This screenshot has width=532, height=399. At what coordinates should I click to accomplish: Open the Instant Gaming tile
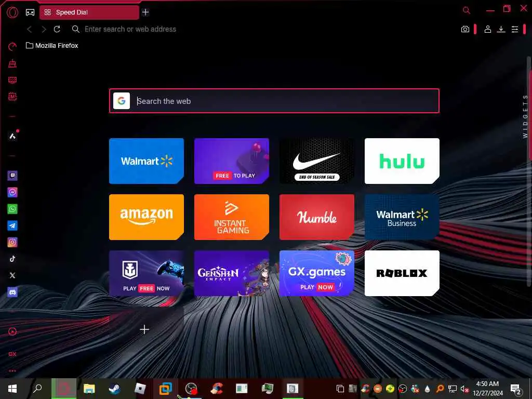click(232, 217)
